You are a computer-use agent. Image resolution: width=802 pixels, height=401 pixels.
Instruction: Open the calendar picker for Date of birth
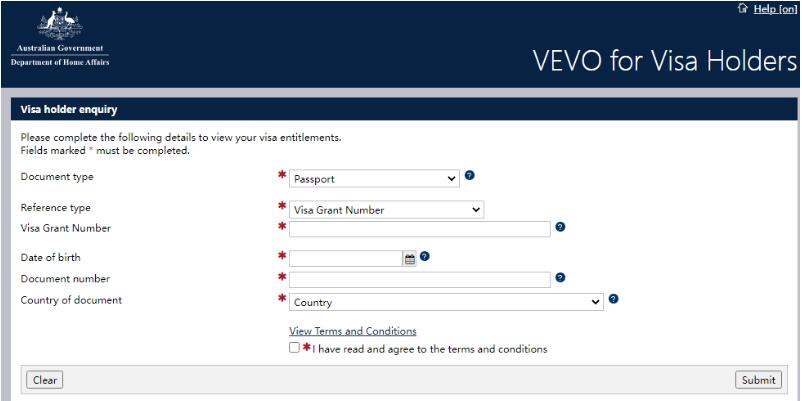click(x=410, y=259)
